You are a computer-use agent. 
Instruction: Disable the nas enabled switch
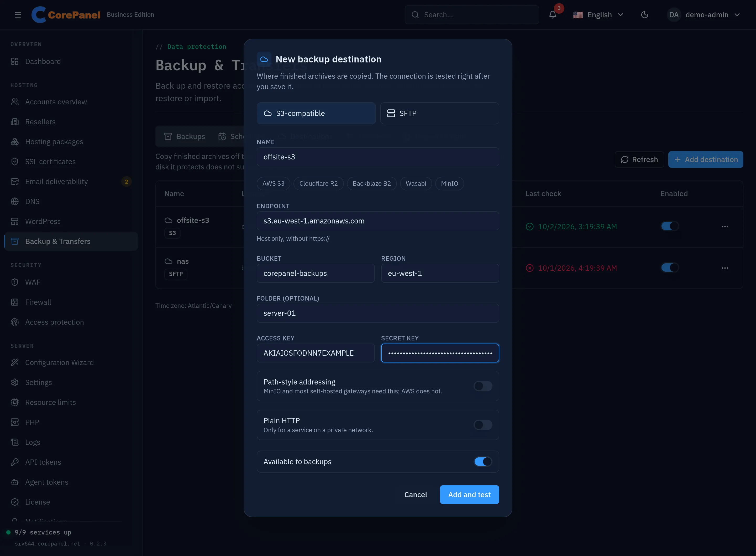tap(670, 268)
